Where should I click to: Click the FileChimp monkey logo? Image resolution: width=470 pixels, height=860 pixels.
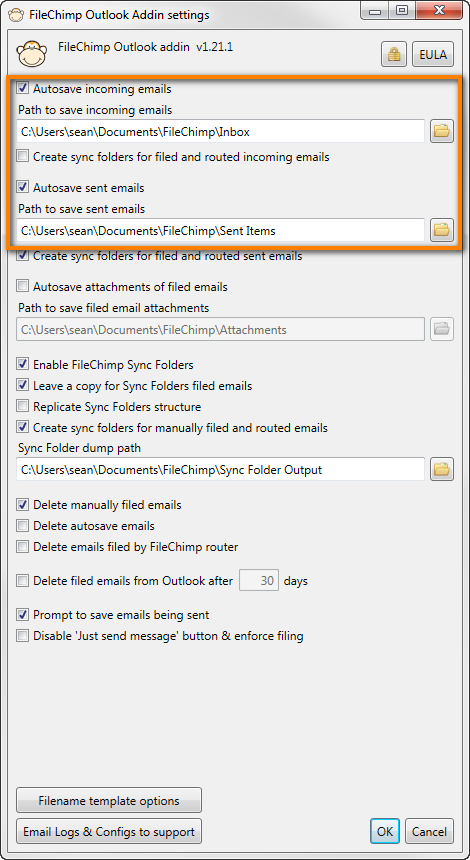(32, 54)
